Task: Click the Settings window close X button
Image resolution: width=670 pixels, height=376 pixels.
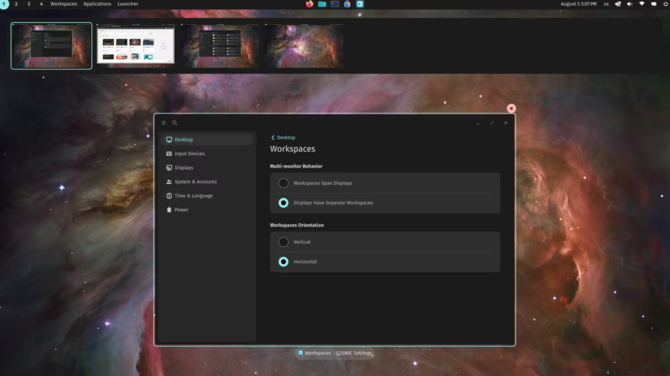Action: 506,123
